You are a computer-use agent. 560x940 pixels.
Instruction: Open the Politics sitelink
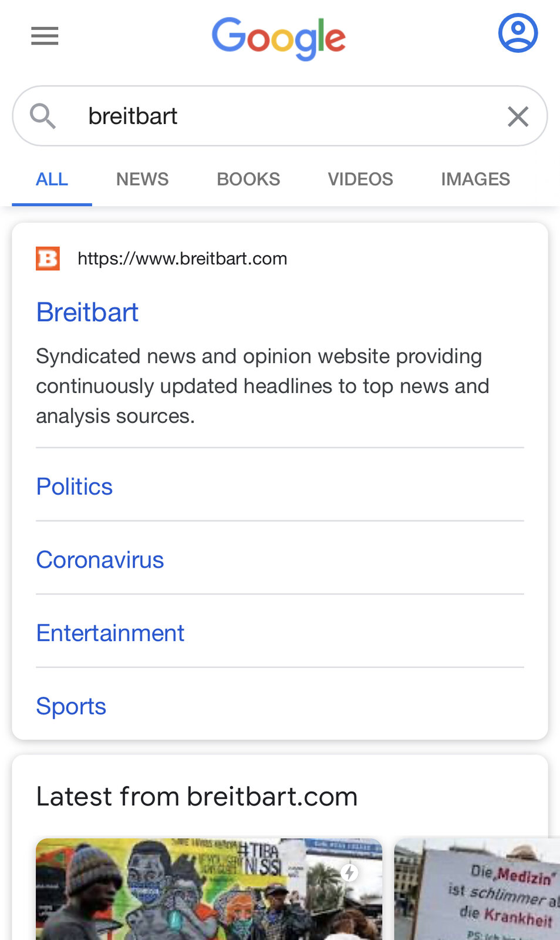point(75,486)
